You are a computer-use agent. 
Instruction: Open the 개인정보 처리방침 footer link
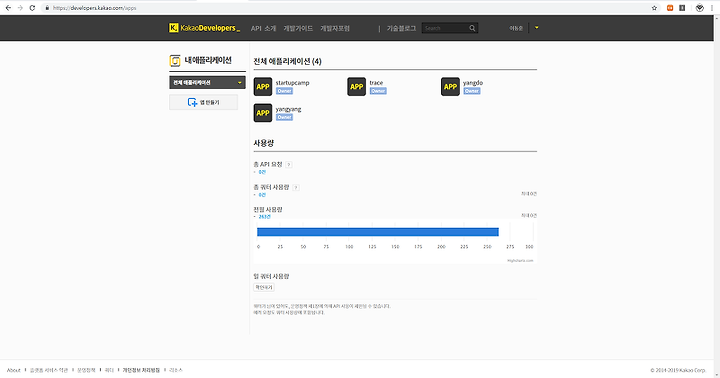141,370
